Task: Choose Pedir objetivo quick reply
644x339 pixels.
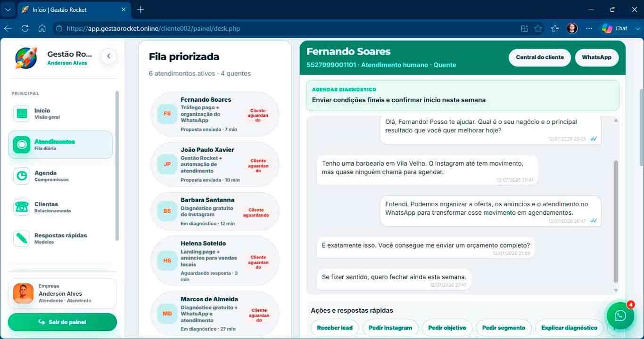Action: 447,328
